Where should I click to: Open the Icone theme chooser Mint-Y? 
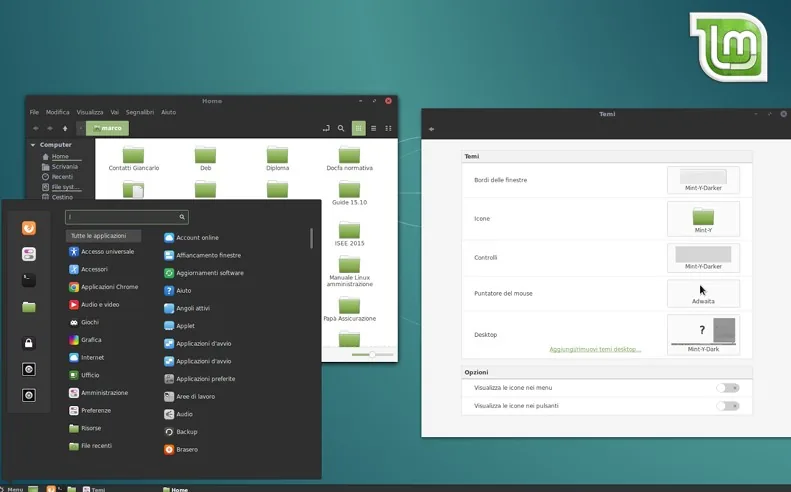(703, 219)
